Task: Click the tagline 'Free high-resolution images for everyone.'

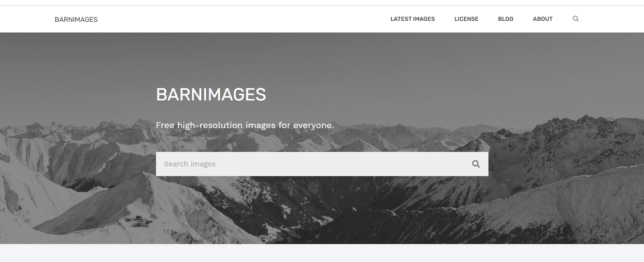Action: coord(245,125)
